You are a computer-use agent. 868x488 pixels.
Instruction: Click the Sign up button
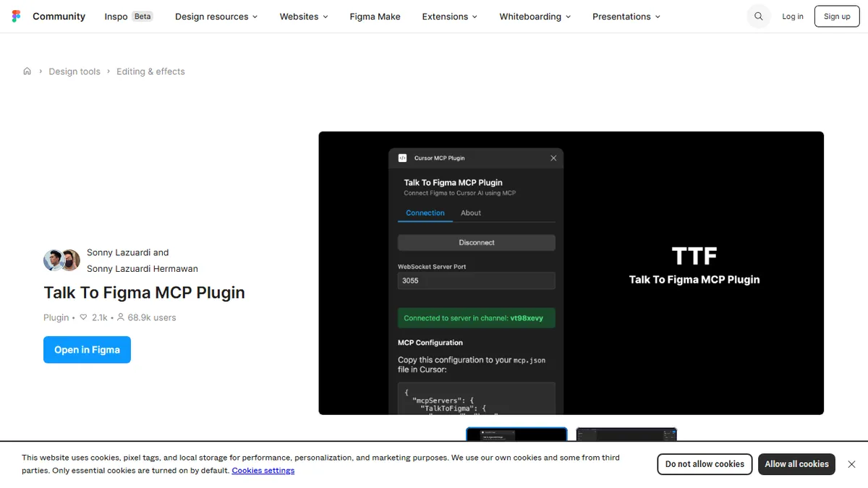coord(837,16)
